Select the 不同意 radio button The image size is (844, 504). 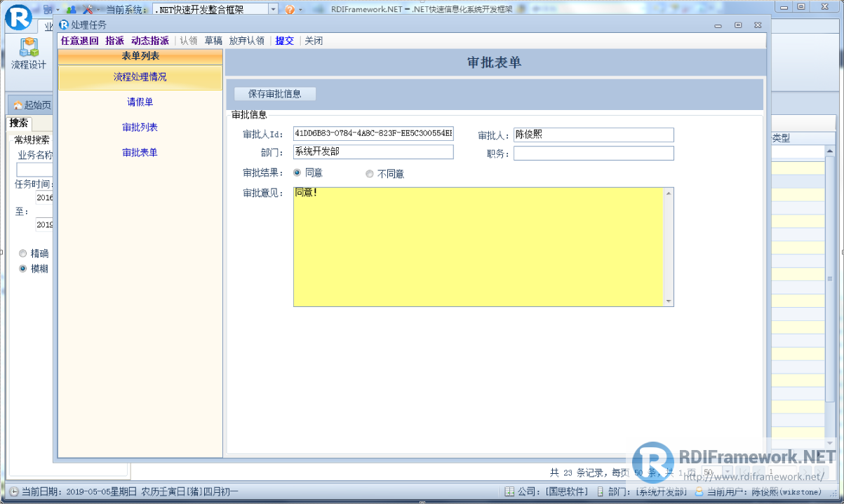click(370, 173)
